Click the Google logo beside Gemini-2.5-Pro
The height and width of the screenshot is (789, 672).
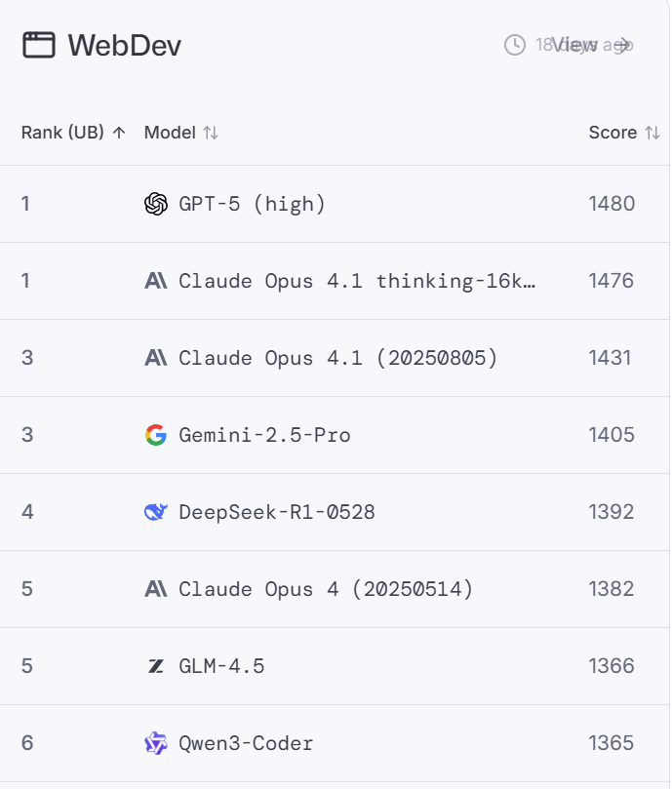(x=156, y=435)
